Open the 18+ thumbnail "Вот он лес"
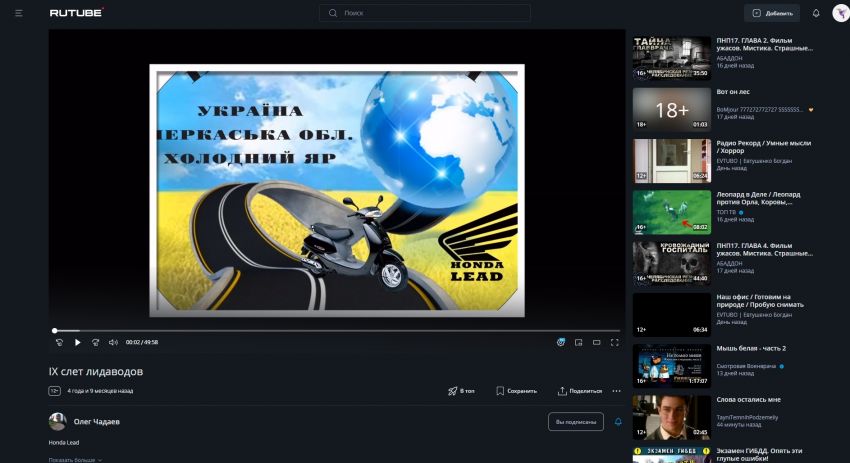850x463 pixels. coord(672,109)
